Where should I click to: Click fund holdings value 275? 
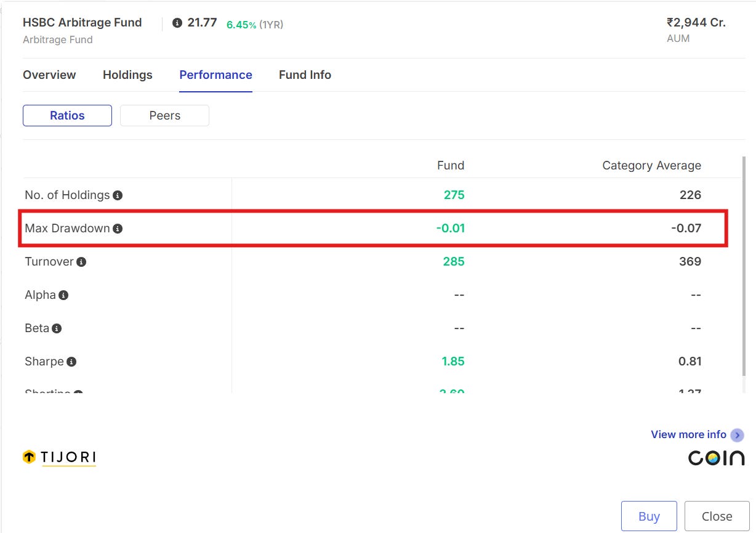click(x=454, y=195)
